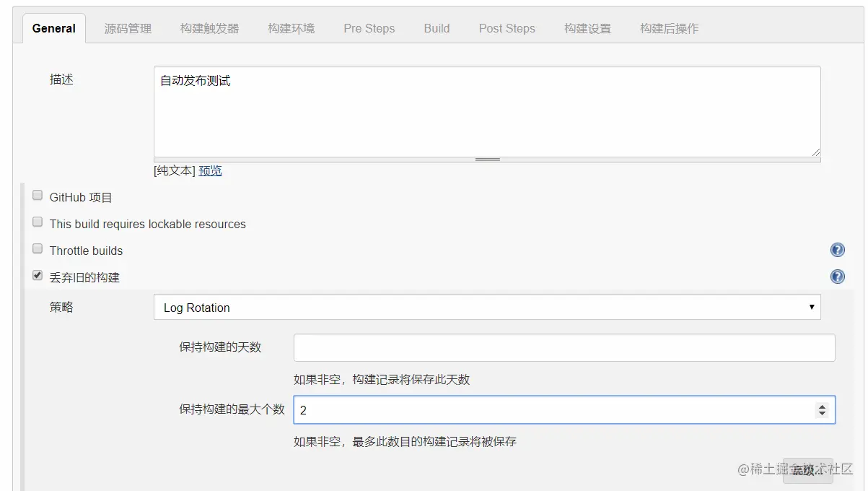Click the 策略 label

coord(61,307)
